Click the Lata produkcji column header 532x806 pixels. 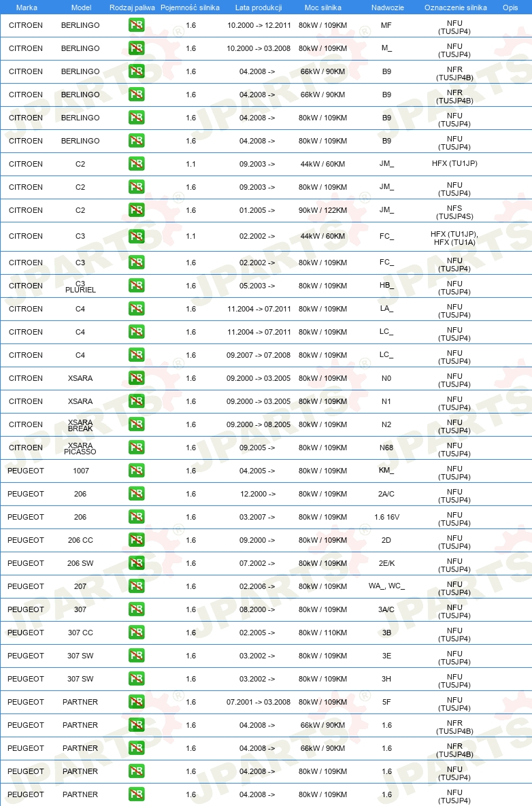click(x=259, y=7)
